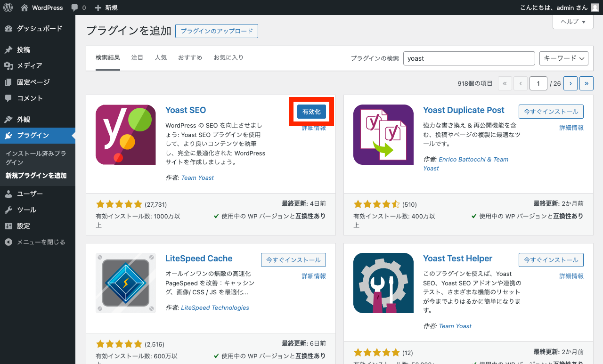Open インストール済みプラグイン submenu

(x=36, y=158)
